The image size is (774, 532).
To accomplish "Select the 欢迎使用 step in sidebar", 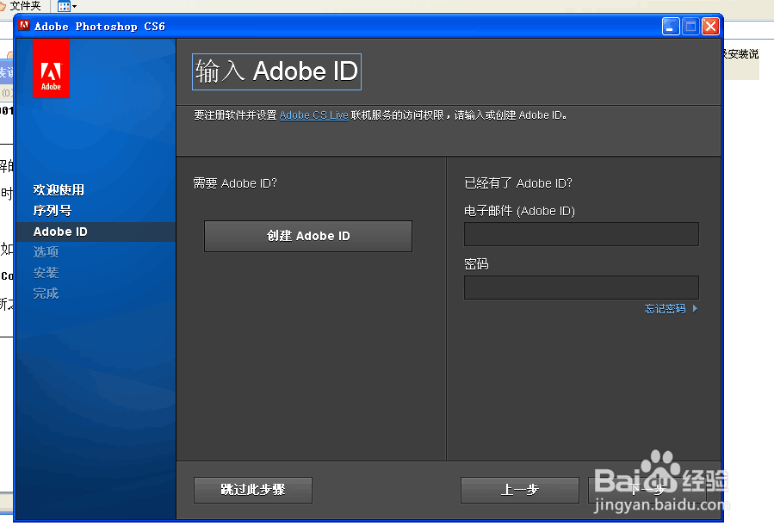I will coord(59,190).
